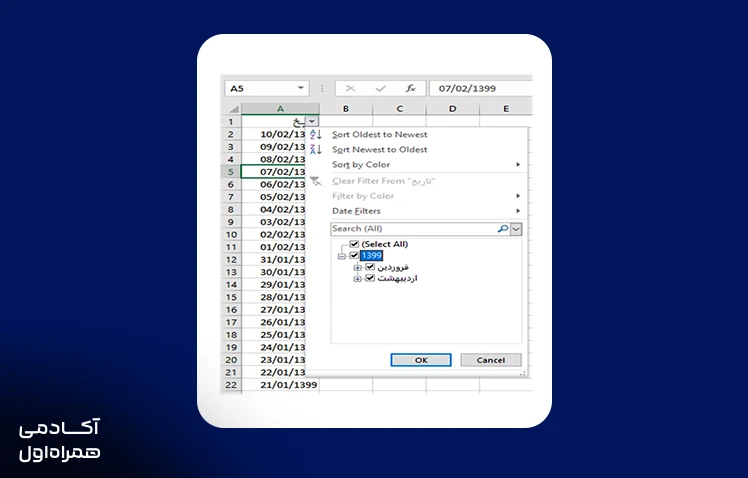
Task: Click the Cancel button
Action: point(491,360)
